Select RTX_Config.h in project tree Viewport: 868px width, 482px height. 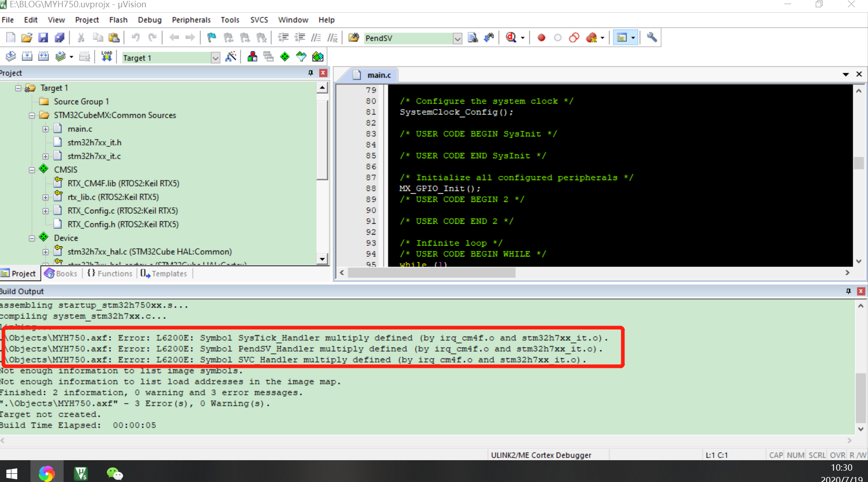click(x=123, y=224)
